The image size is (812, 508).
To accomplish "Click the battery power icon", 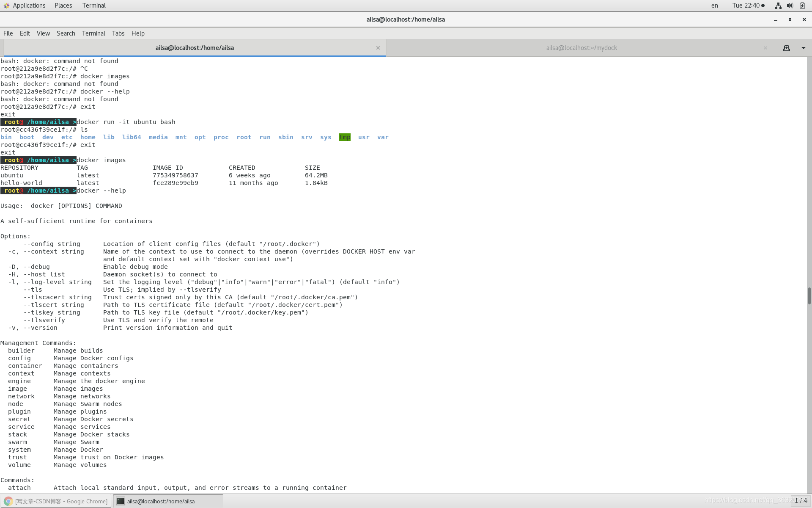I will pyautogui.click(x=802, y=6).
